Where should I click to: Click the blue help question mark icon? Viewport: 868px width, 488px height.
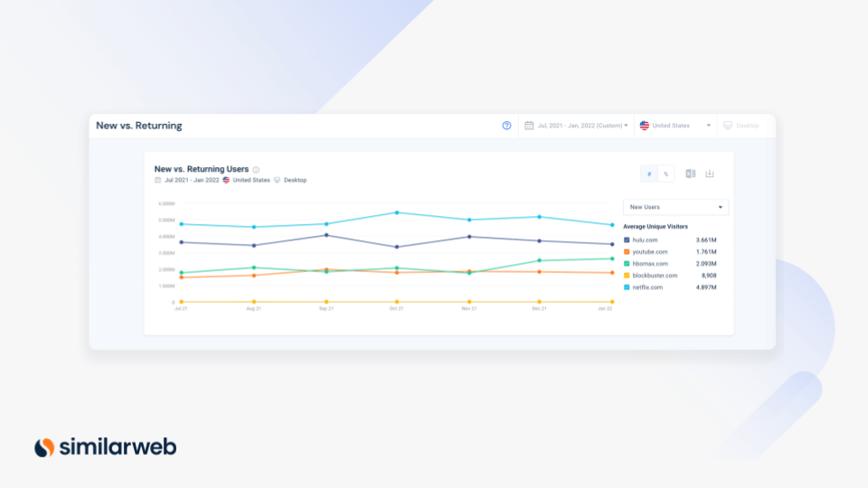coord(506,126)
